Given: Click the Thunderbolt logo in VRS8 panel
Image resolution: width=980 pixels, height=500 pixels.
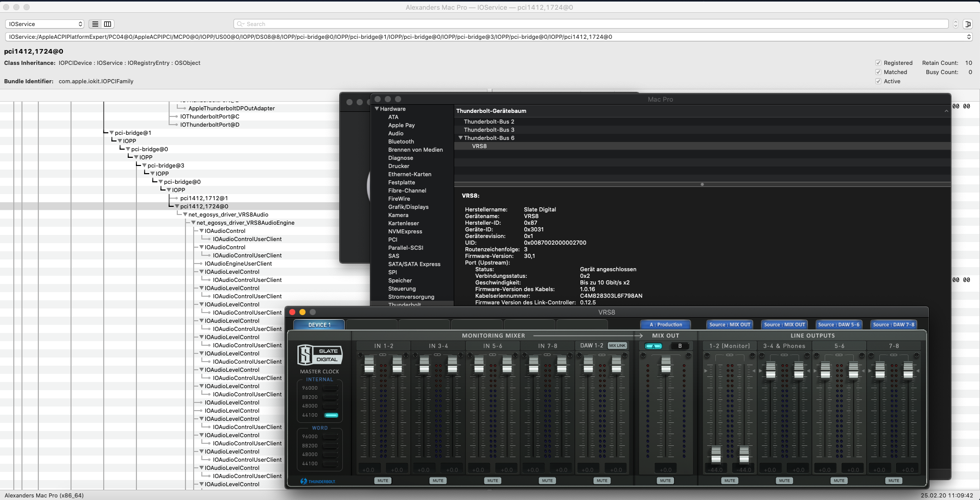Looking at the screenshot, I should point(318,481).
